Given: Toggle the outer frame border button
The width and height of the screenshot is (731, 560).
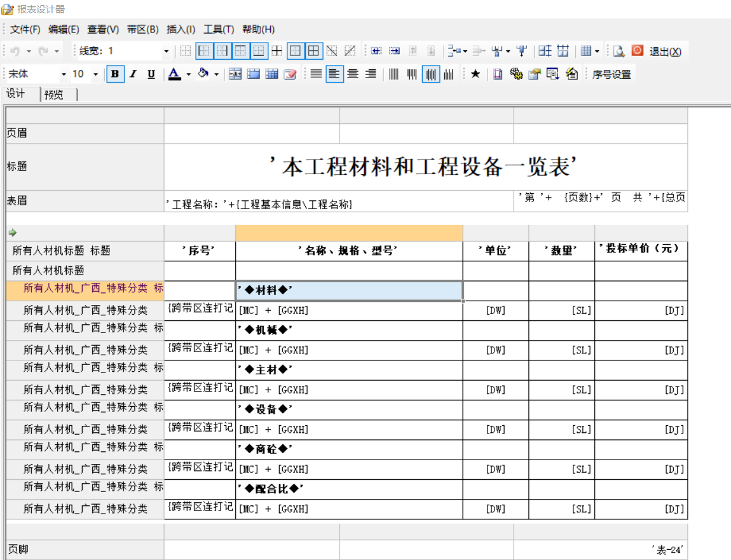Looking at the screenshot, I should [295, 51].
